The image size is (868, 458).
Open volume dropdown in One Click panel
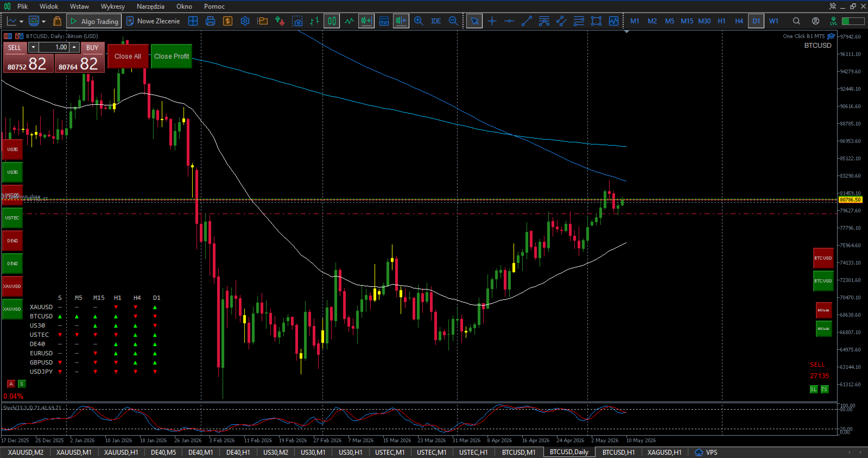click(x=34, y=47)
